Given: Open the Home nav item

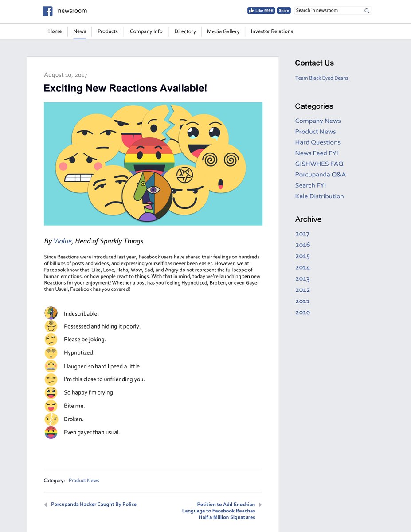Looking at the screenshot, I should [x=55, y=31].
